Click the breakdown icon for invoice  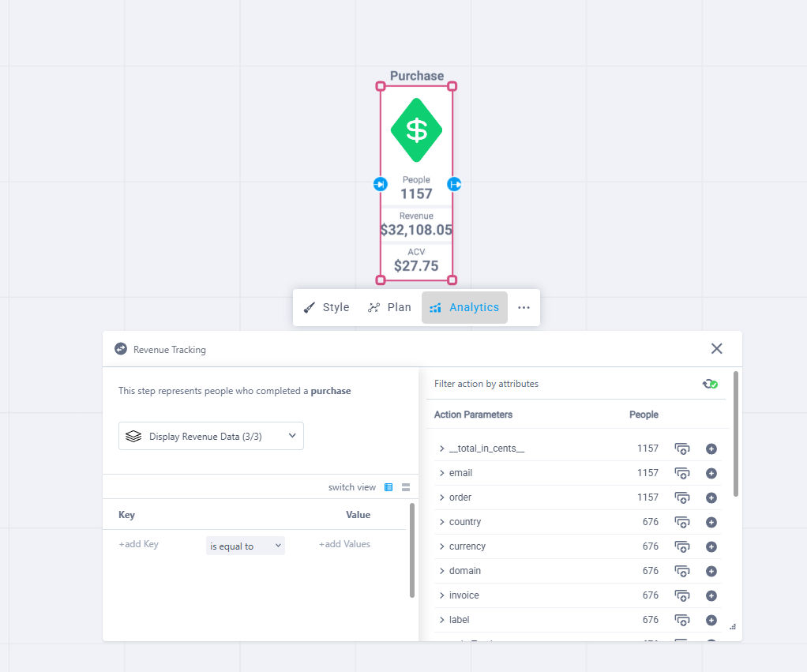[x=682, y=595]
